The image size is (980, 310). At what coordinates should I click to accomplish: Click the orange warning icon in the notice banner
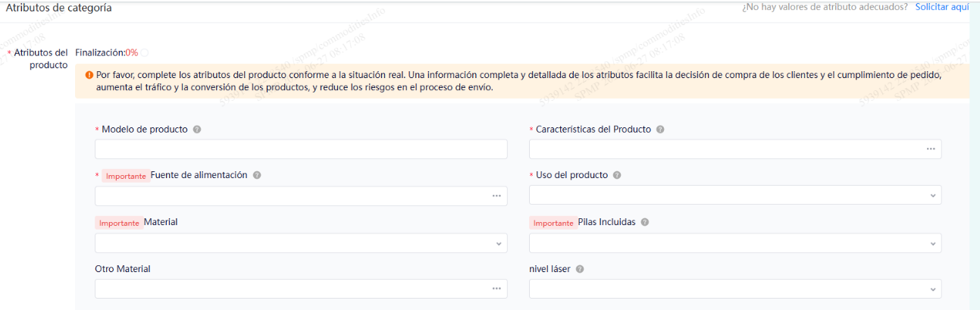[89, 76]
